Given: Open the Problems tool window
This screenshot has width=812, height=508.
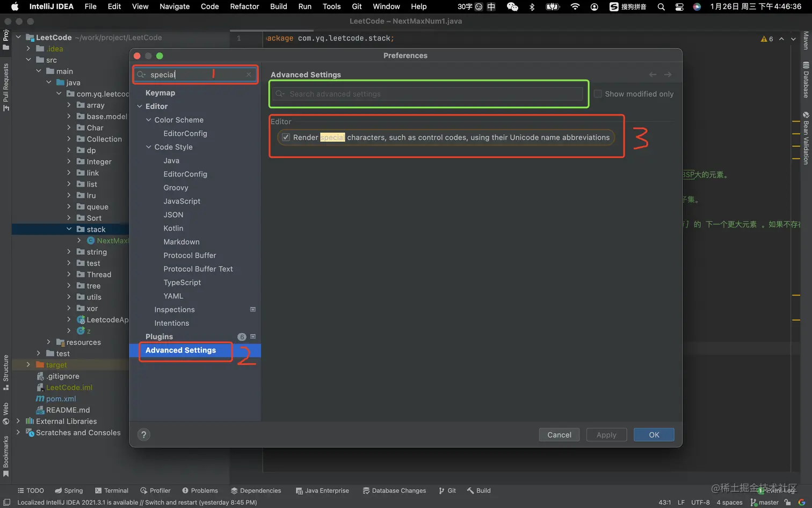Looking at the screenshot, I should [200, 490].
